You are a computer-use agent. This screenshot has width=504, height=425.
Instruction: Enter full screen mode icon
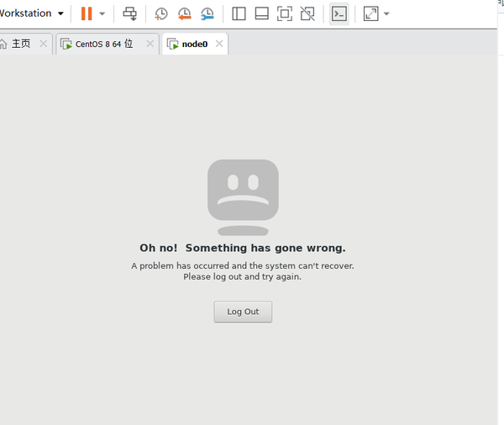[285, 13]
